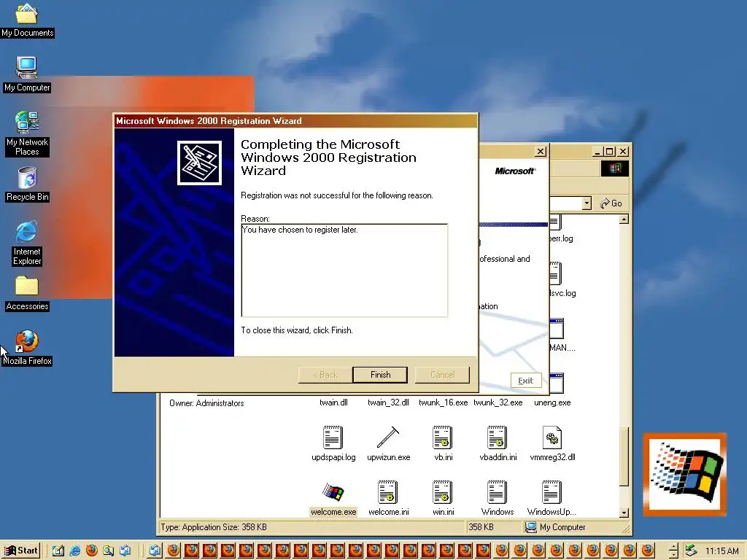Viewport: 747px width, 560px height.
Task: Click the registration form icon in the wizard
Action: coord(199,163)
